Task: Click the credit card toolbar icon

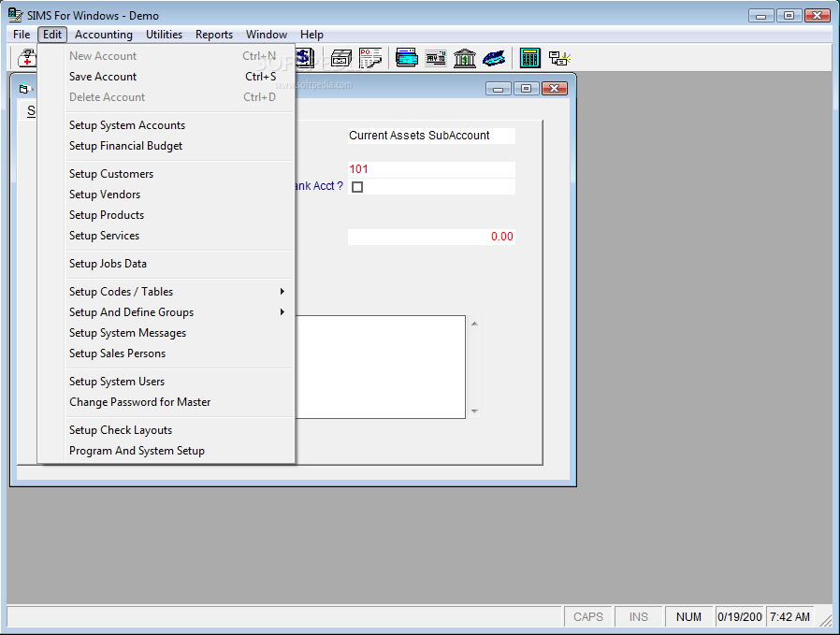Action: 407,58
